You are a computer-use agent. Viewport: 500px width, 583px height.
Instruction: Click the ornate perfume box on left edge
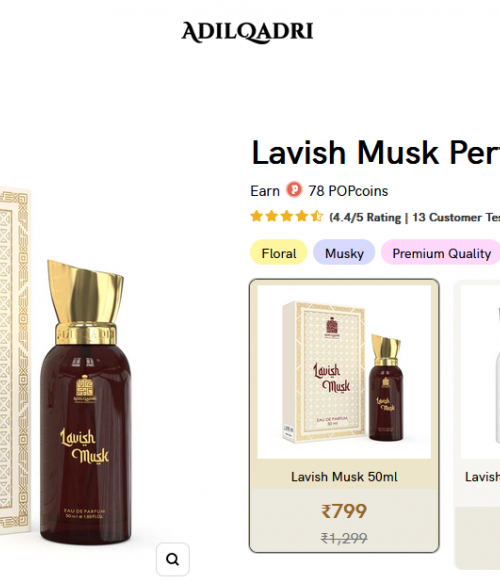(15, 361)
